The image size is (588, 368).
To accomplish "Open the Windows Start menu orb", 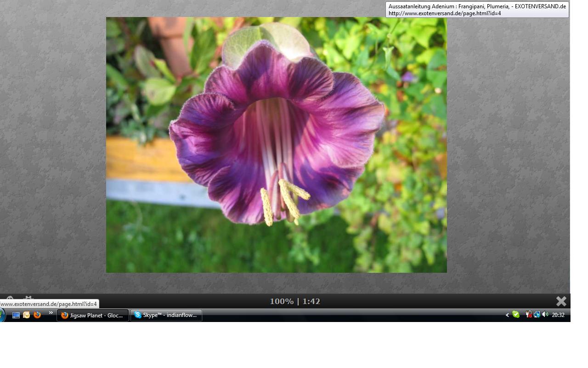I will point(2,315).
